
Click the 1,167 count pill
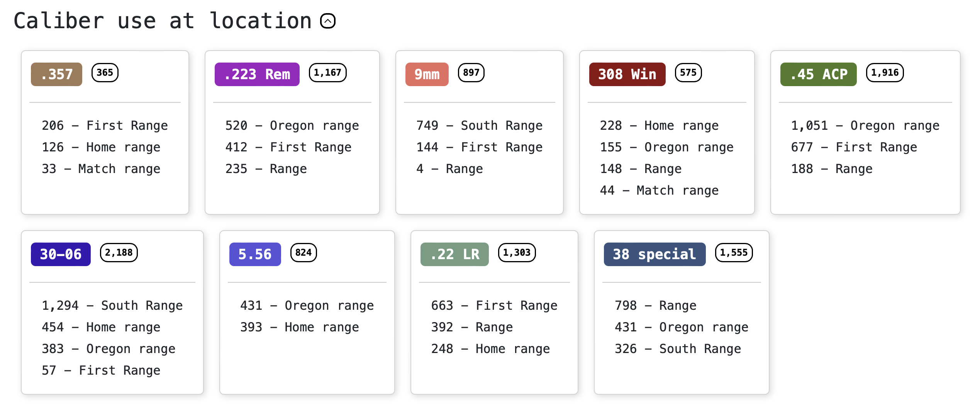pos(328,73)
